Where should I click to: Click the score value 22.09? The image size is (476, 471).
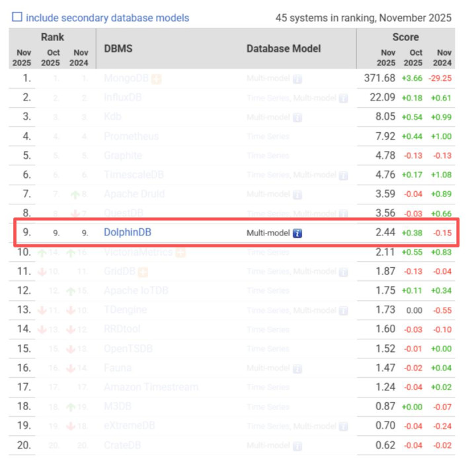383,97
